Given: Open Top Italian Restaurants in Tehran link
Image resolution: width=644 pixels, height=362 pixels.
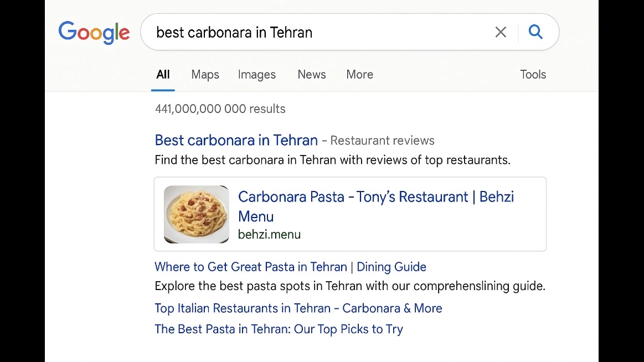Looking at the screenshot, I should point(298,308).
